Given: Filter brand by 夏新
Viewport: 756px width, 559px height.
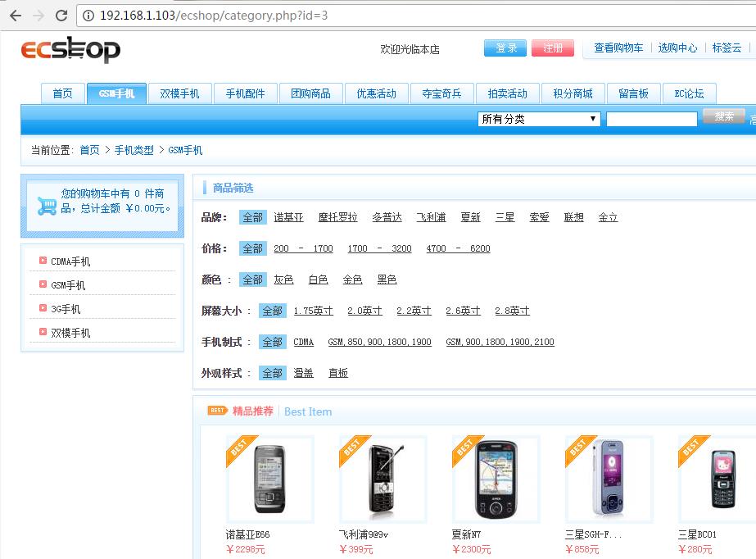Looking at the screenshot, I should coord(471,217).
